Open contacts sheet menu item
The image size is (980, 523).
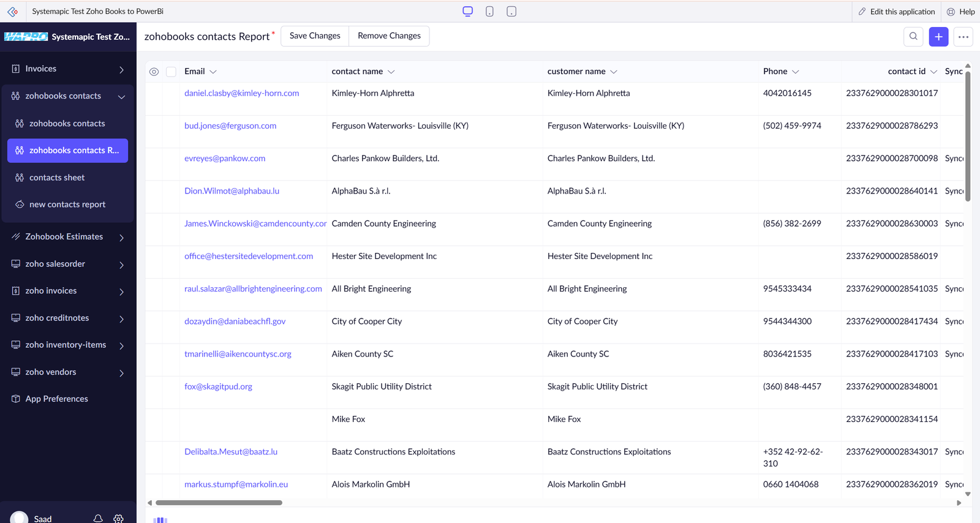[67, 178]
